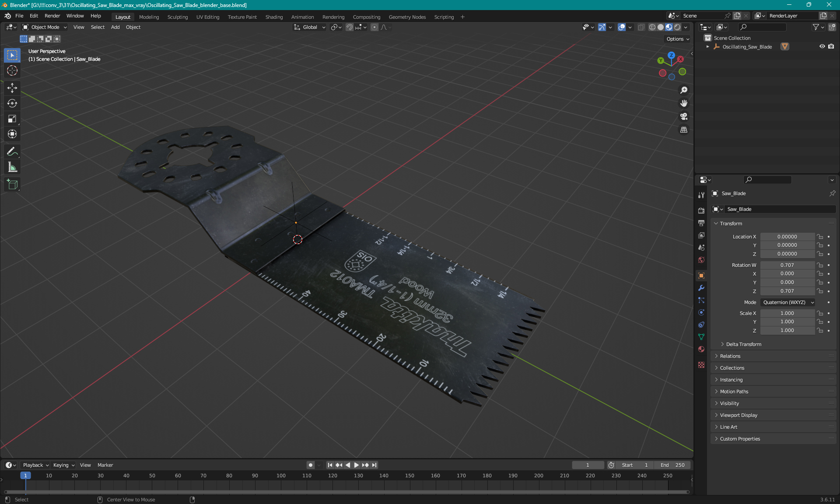Open the Output properties tab
Viewport: 840px width, 504px height.
pos(701,223)
